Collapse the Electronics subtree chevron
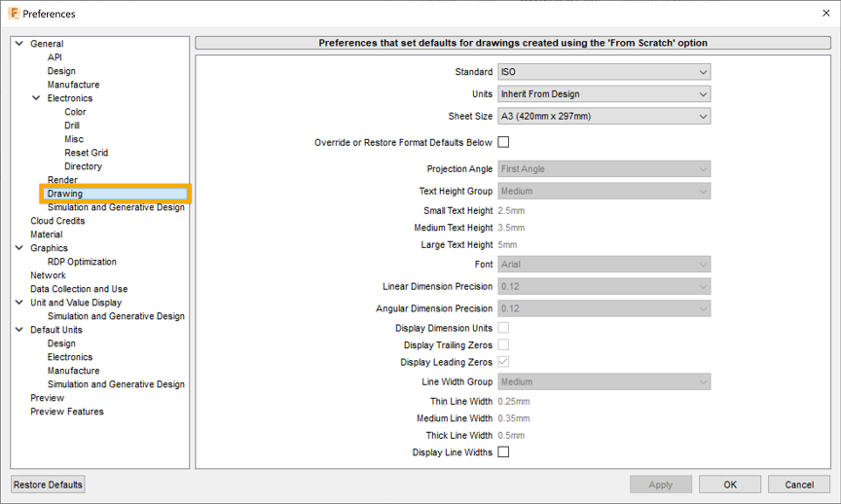The image size is (841, 504). coord(36,98)
